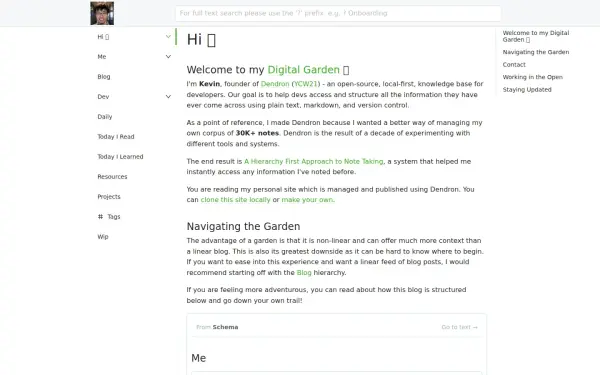Click the Navigating the Garden heading
600x375 pixels.
coord(243,227)
